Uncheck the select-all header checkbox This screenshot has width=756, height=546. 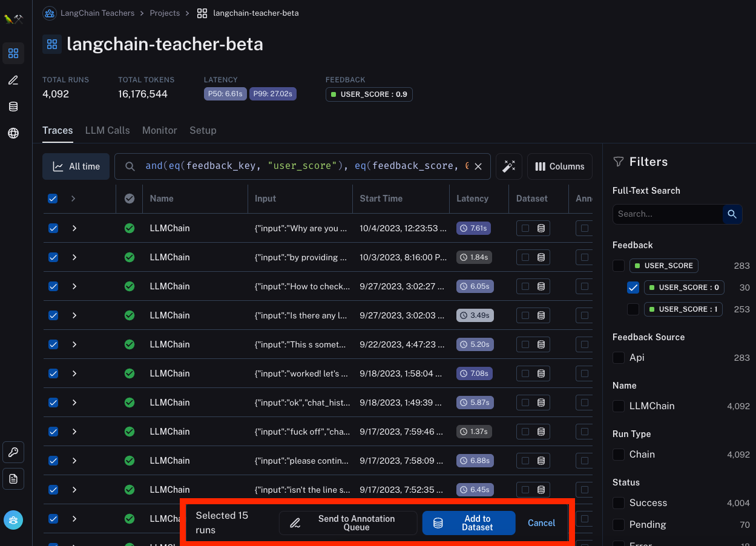(x=53, y=199)
